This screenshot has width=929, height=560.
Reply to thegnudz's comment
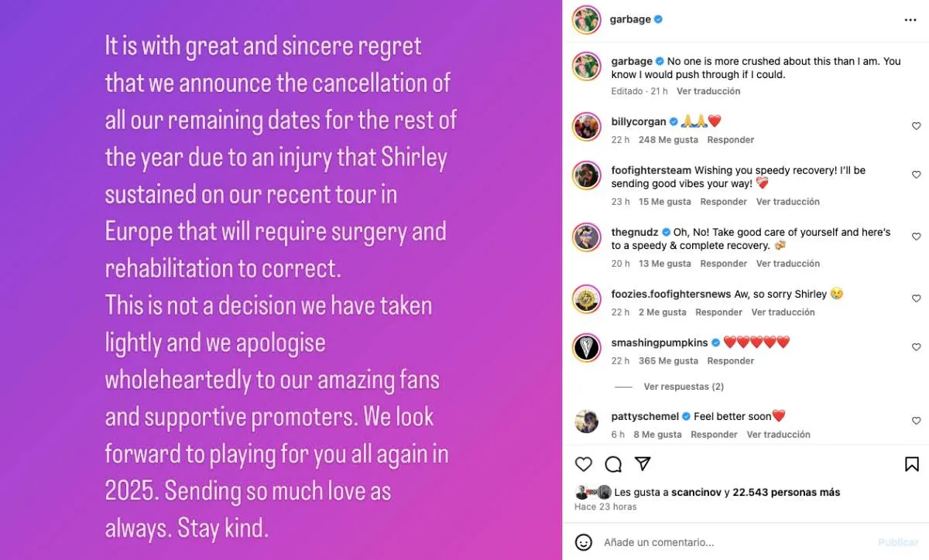723,264
